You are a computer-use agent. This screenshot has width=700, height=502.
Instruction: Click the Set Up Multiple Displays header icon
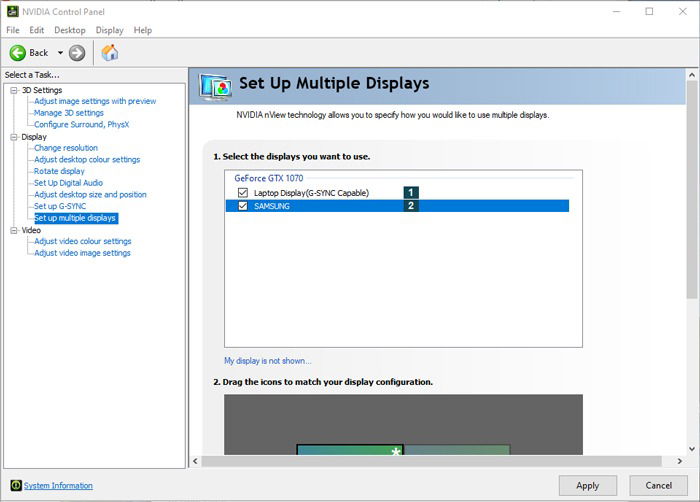tap(216, 88)
